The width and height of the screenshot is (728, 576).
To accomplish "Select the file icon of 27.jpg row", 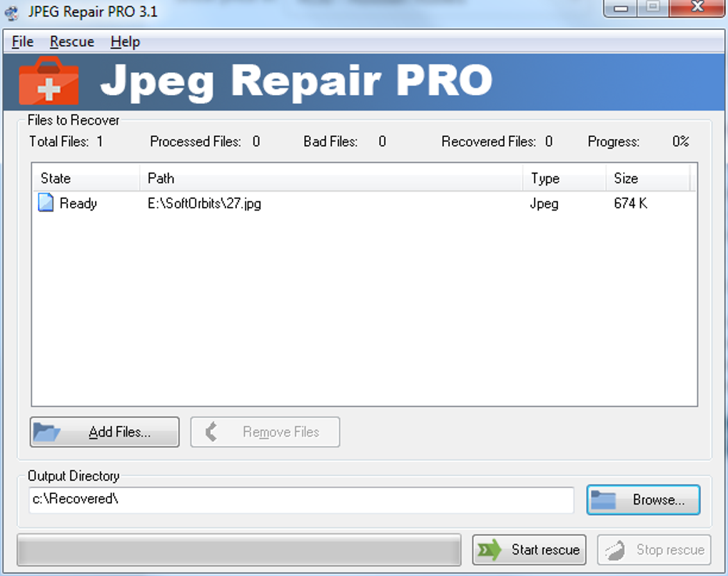I will pos(46,203).
